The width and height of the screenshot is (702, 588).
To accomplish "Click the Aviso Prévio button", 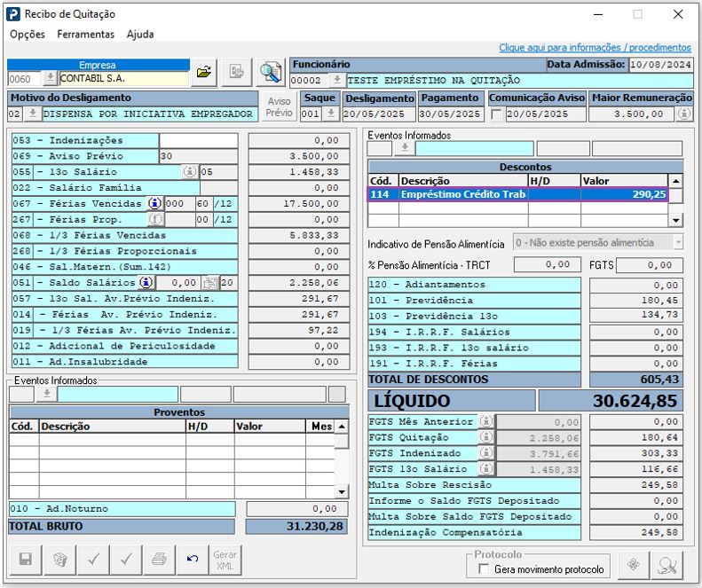I will click(279, 107).
